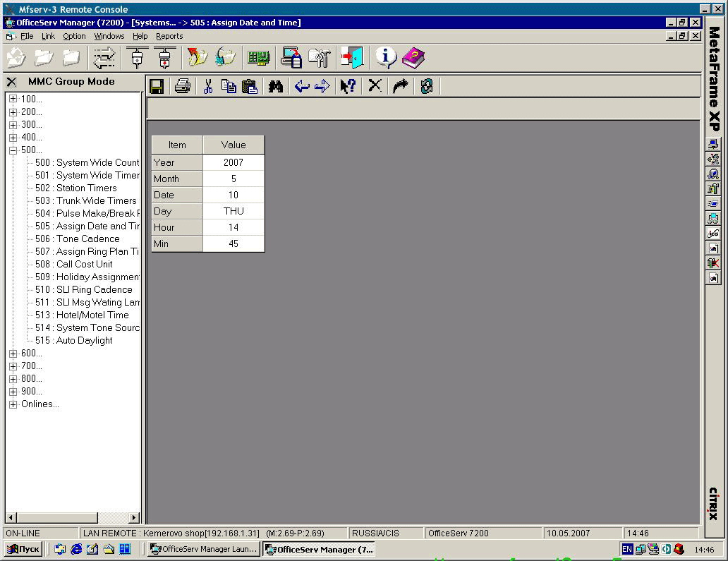Click the Day value cell THU

[x=233, y=211]
